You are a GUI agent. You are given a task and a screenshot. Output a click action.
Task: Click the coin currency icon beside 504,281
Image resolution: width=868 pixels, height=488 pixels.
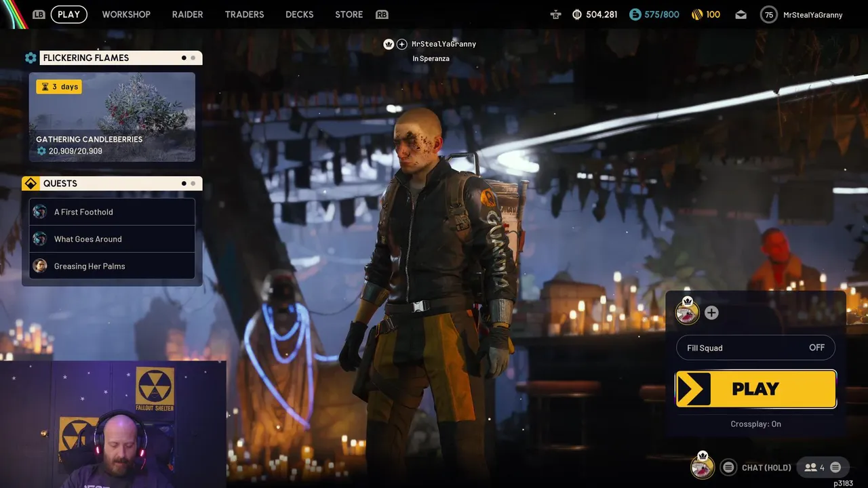pyautogui.click(x=577, y=14)
